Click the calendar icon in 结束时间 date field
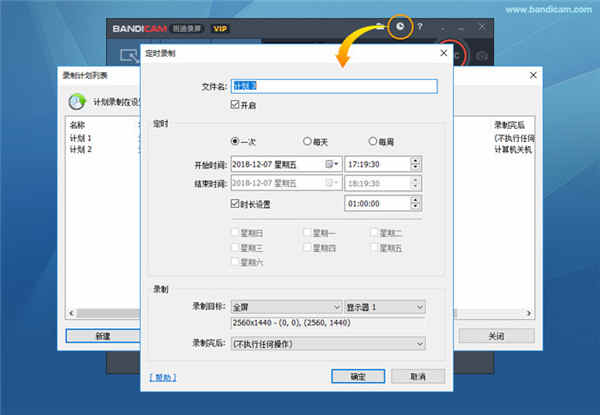This screenshot has height=415, width=600. 331,183
